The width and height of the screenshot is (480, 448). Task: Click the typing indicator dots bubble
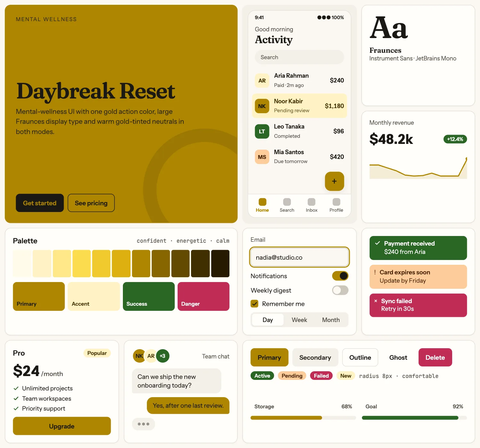(x=143, y=424)
